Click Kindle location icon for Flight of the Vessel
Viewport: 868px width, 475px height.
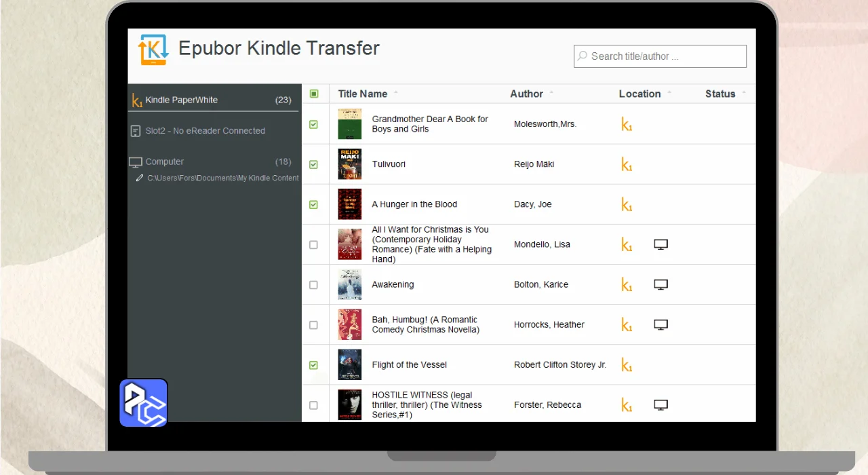pyautogui.click(x=627, y=365)
